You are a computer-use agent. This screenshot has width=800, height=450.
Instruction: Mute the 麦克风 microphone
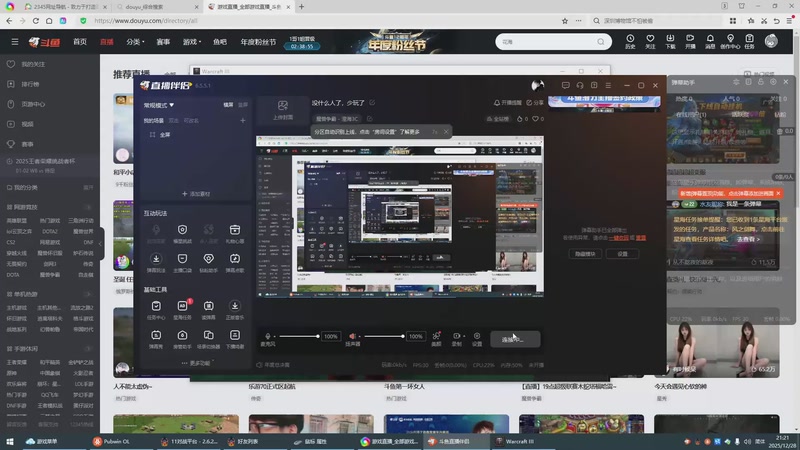(268, 336)
